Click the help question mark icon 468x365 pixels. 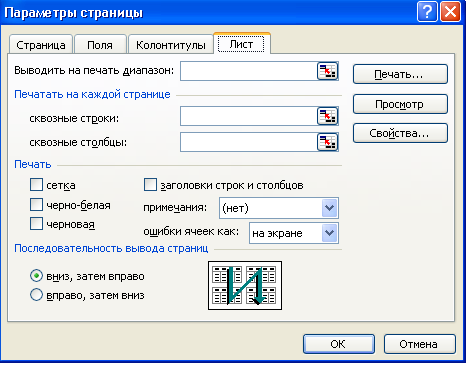coord(427,12)
